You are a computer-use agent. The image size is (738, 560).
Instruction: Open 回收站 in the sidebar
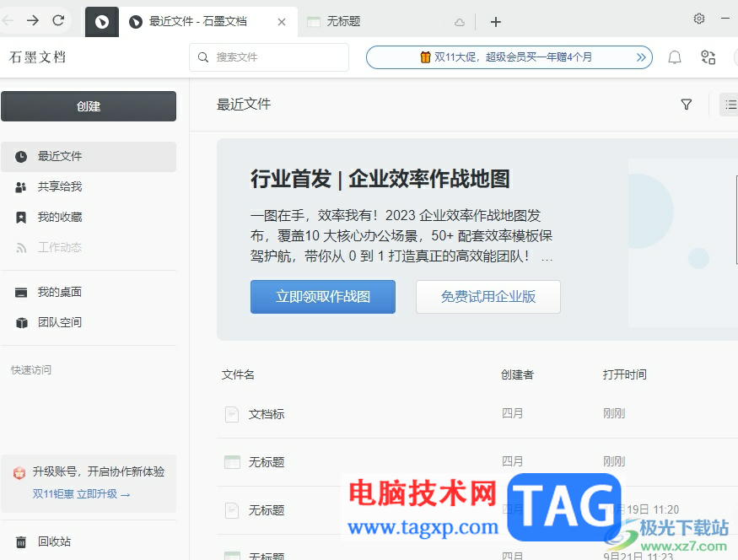89,541
